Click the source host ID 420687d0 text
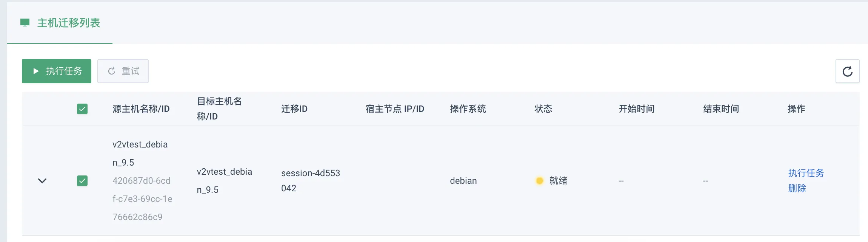 tap(142, 199)
